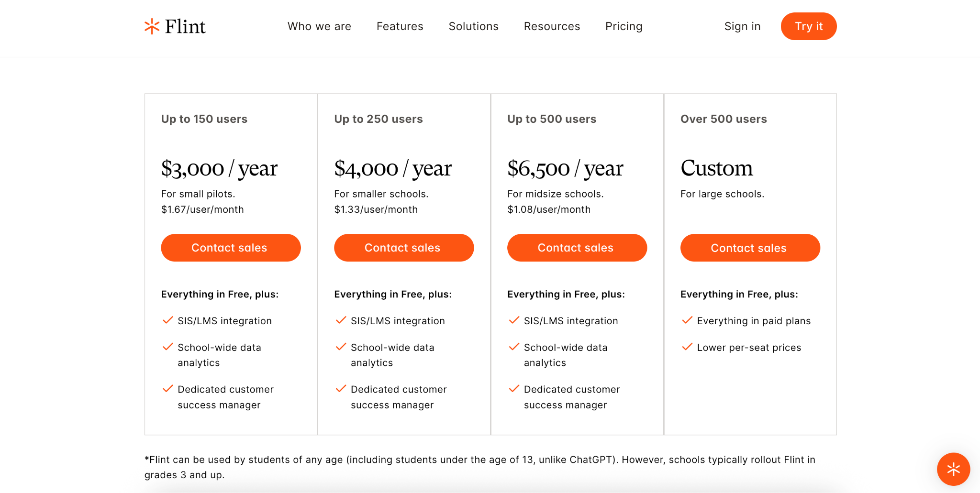Click the checkmark beside School-wide data analytics in $4,000 plan

click(341, 347)
